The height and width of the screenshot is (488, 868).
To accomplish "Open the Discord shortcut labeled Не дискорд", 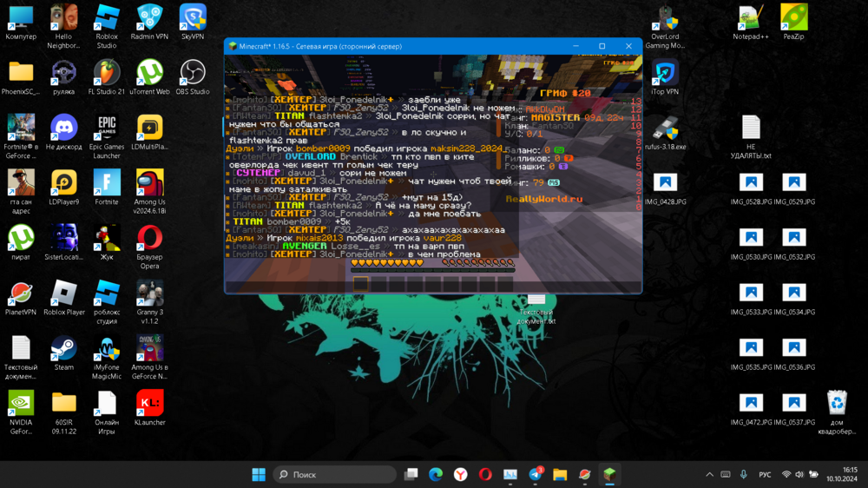I will (x=63, y=132).
